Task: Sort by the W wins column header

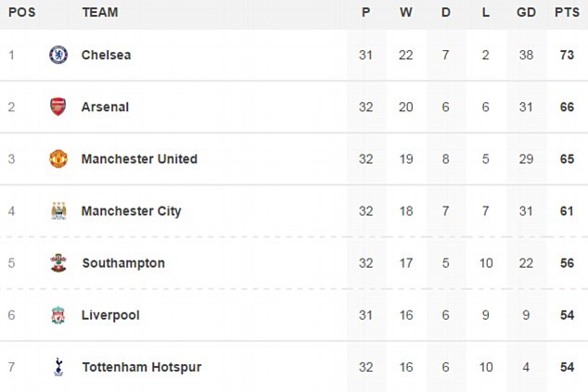Action: (406, 12)
